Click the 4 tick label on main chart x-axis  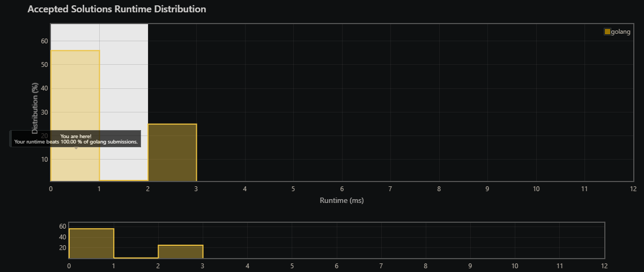245,188
